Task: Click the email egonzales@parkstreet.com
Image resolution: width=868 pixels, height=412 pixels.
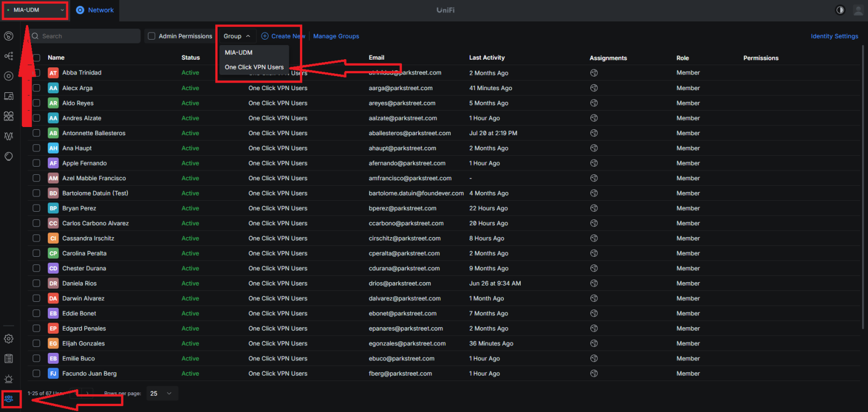Action: (x=407, y=344)
